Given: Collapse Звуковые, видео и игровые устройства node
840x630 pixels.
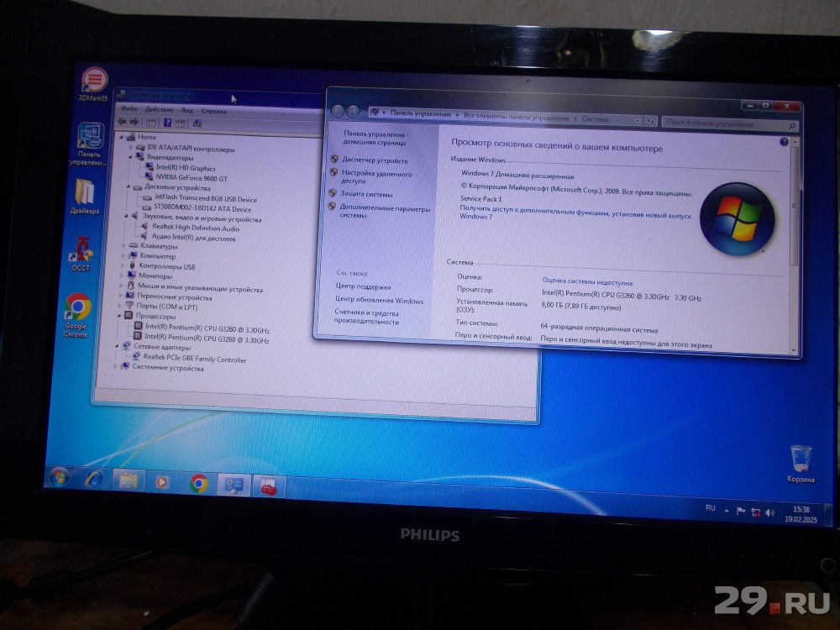Looking at the screenshot, I should [127, 216].
